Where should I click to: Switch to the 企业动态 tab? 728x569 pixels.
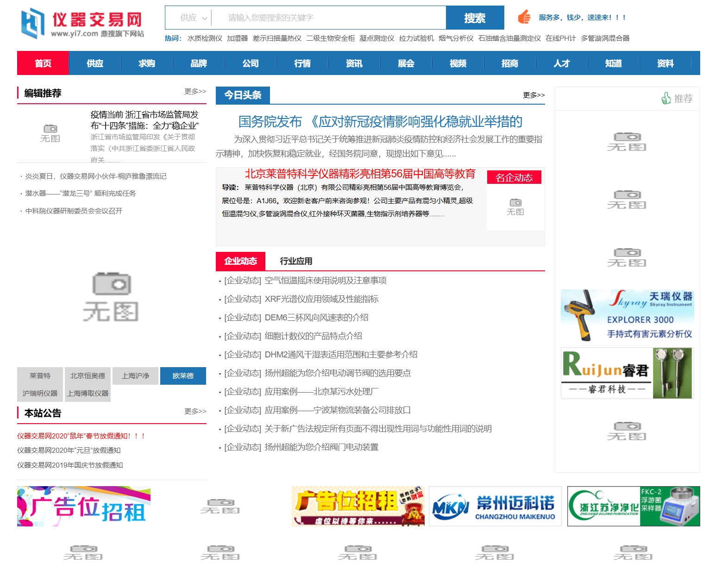tap(240, 261)
